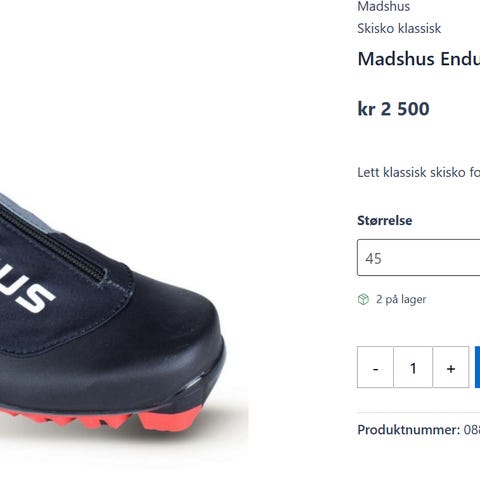Decrease quantity with the minus button

pos(375,367)
